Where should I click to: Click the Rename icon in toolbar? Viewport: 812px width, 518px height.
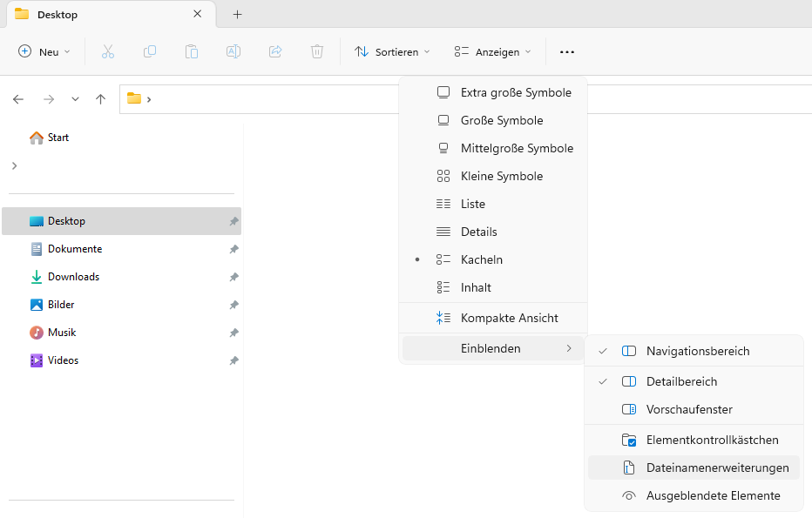click(x=233, y=51)
